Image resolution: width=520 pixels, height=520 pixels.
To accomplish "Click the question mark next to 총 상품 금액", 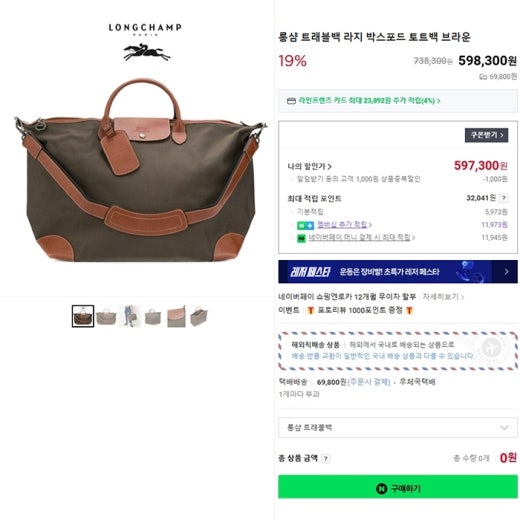I will click(x=325, y=459).
